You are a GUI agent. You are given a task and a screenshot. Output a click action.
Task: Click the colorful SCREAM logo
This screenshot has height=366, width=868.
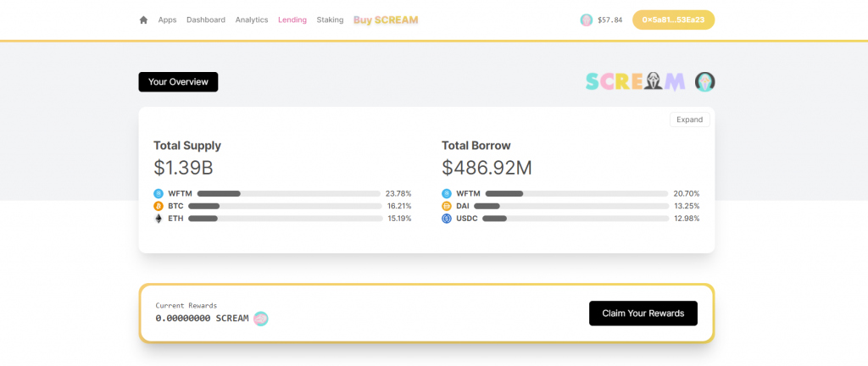tap(636, 82)
